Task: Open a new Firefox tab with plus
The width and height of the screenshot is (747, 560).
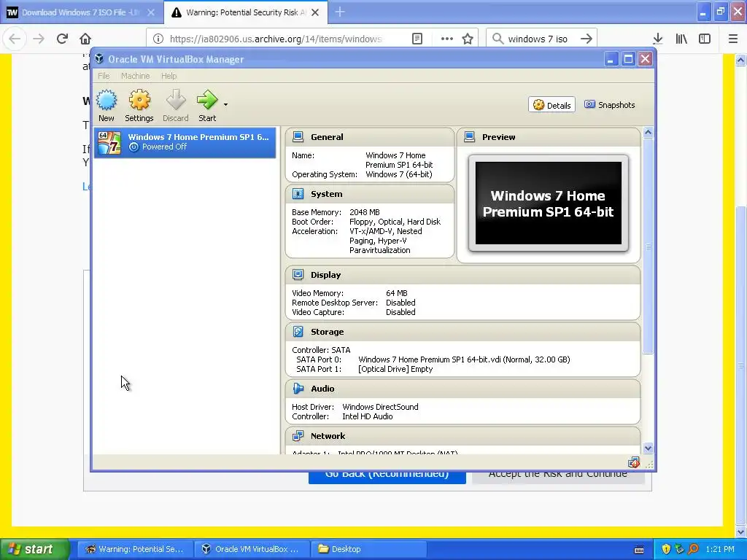Action: (x=340, y=12)
